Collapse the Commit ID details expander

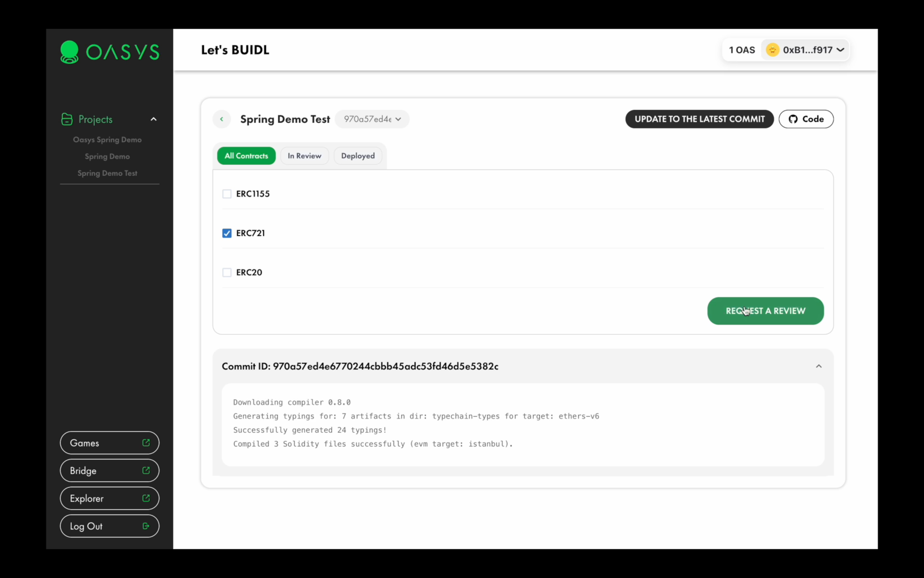pos(819,366)
